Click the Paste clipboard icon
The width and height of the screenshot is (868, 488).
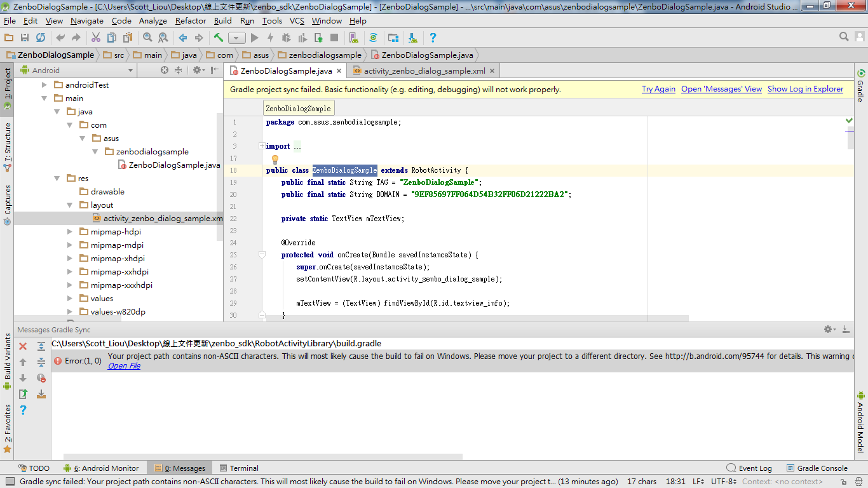tap(128, 37)
